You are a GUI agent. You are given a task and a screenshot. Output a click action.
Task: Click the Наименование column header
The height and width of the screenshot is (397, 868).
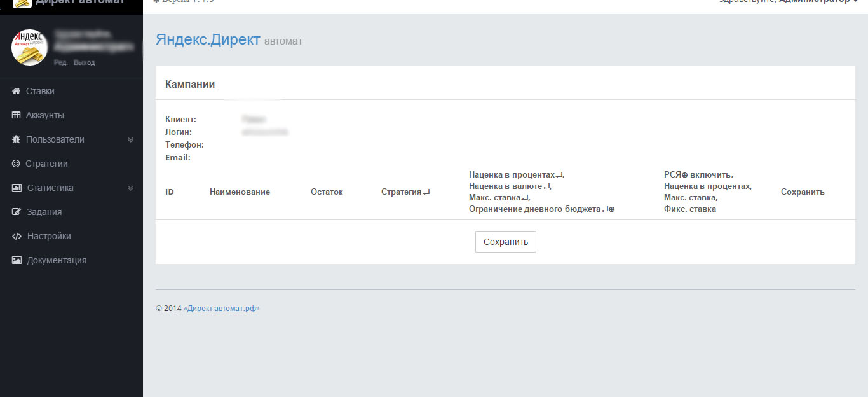pos(240,192)
